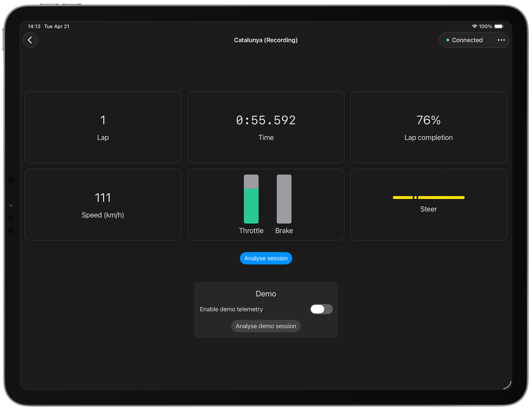The width and height of the screenshot is (532, 411).
Task: Select the 111 Speed (km/h) value
Action: 103,197
